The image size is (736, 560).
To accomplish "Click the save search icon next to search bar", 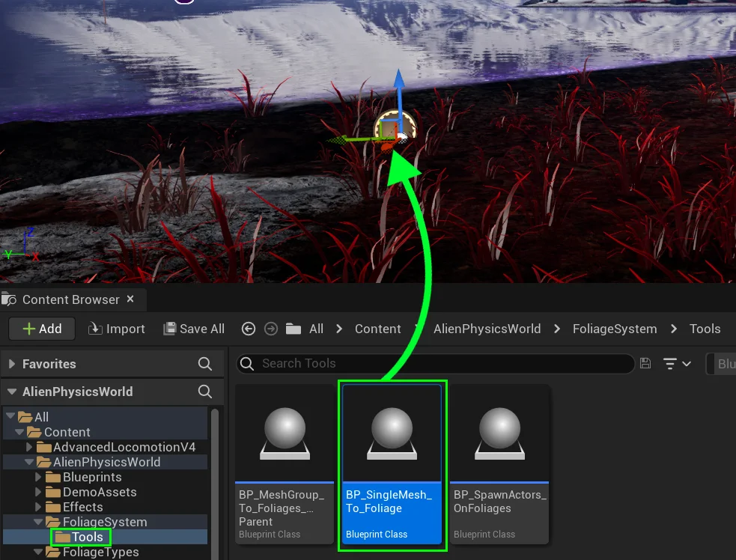I will [x=645, y=364].
